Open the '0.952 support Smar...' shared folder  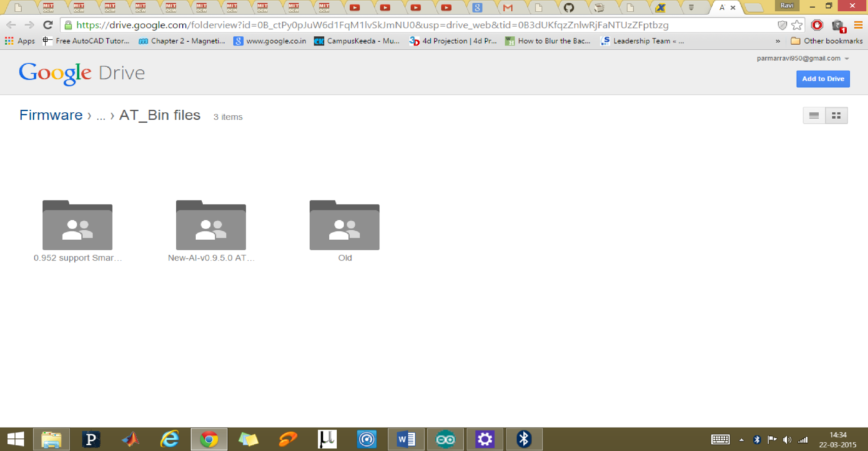78,226
